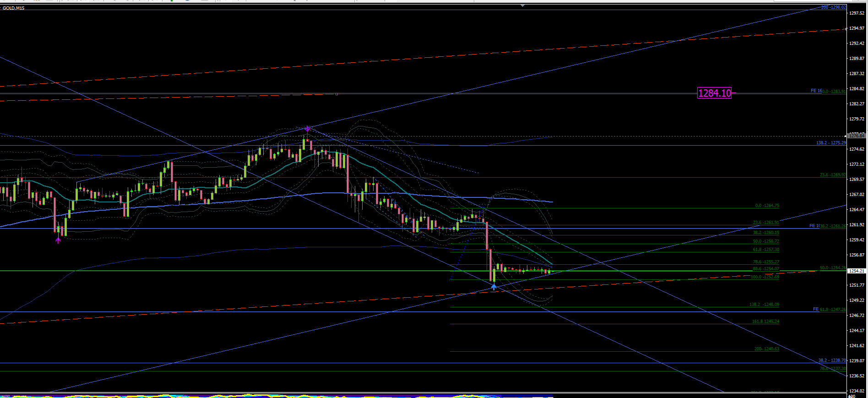Click the GOLD,M15 chart title
The image size is (868, 398).
14,8
